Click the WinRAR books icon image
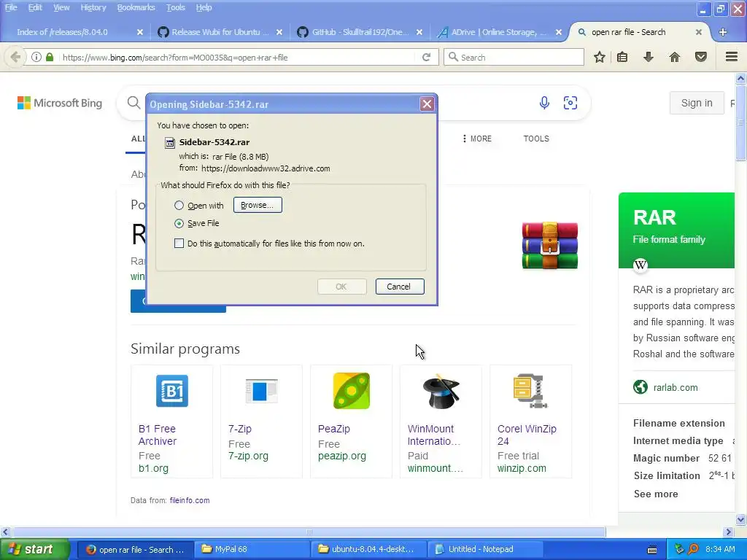The width and height of the screenshot is (747, 560). [x=550, y=245]
